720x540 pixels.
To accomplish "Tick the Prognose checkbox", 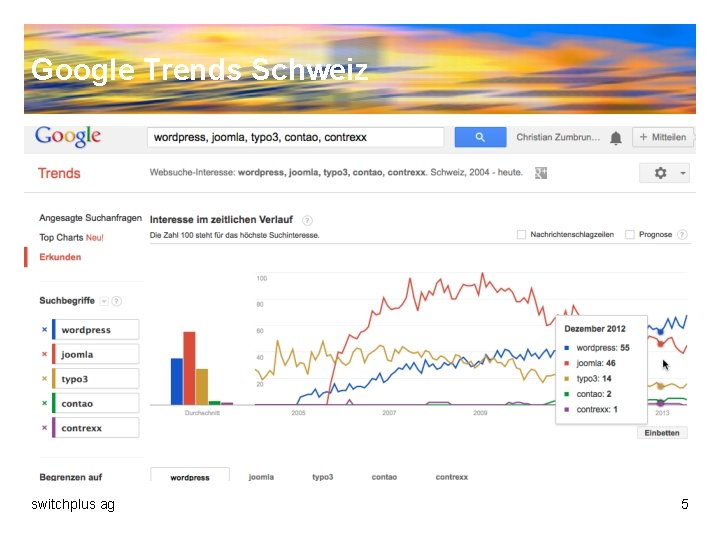I will pyautogui.click(x=630, y=235).
